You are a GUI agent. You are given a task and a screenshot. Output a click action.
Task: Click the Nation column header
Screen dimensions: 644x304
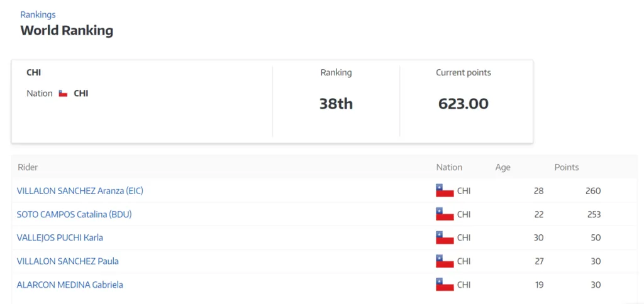(x=449, y=167)
